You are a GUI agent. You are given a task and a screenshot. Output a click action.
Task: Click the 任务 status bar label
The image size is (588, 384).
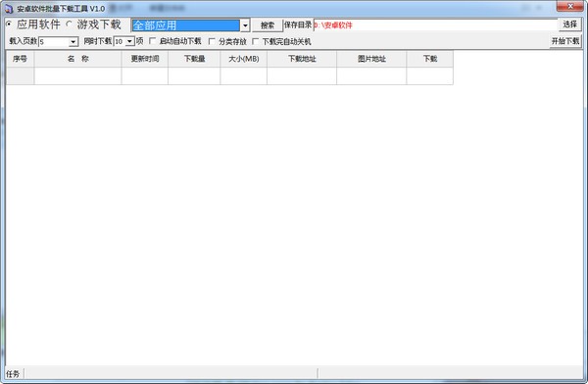point(13,374)
